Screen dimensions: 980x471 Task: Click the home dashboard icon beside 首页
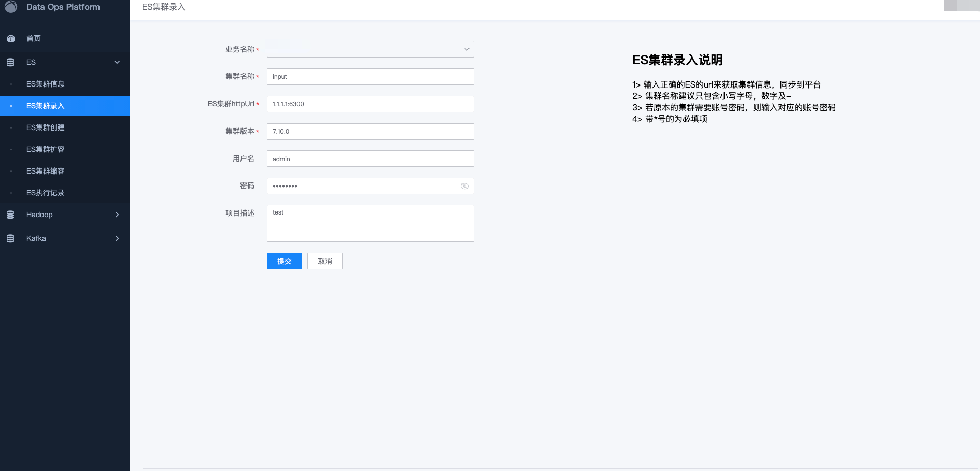coord(10,38)
